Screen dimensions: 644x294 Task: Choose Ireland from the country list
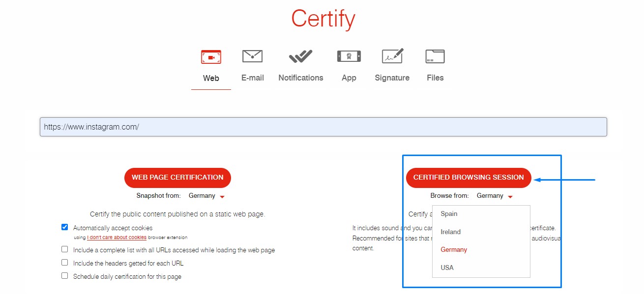[x=450, y=232]
